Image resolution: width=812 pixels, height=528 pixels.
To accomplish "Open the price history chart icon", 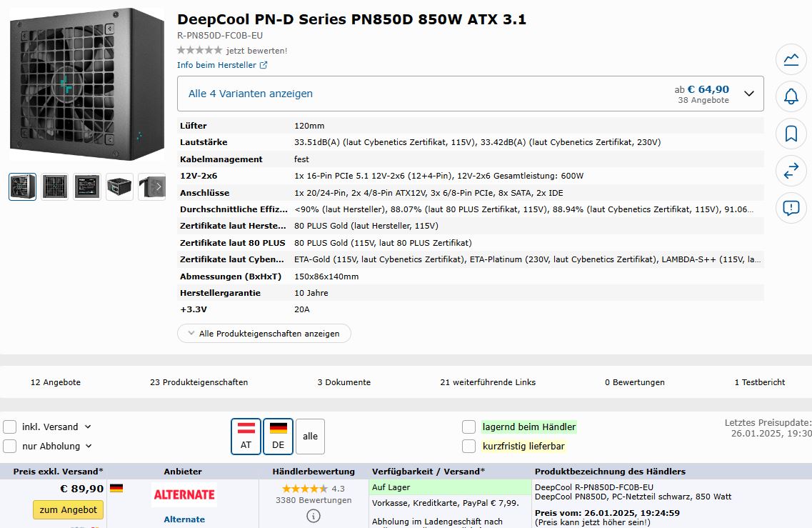I will 791,59.
